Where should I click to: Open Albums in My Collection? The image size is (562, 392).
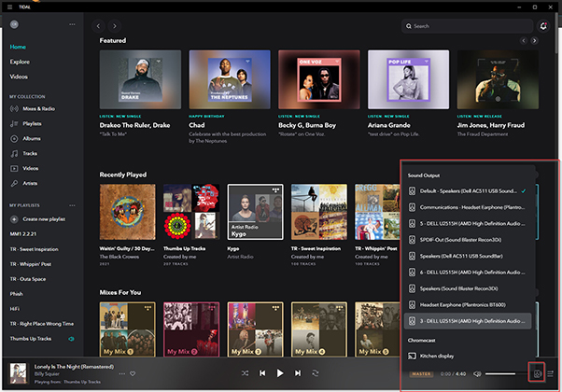coord(25,139)
